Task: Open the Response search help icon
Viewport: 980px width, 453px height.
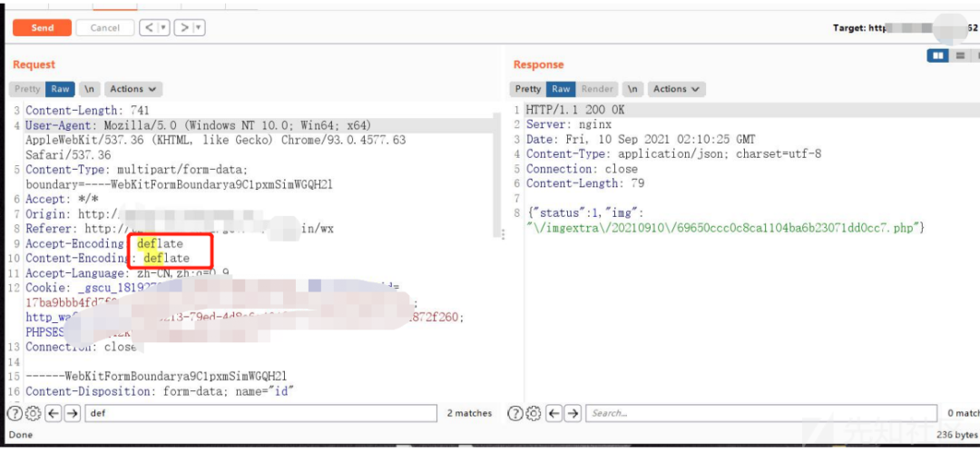Action: click(x=514, y=414)
